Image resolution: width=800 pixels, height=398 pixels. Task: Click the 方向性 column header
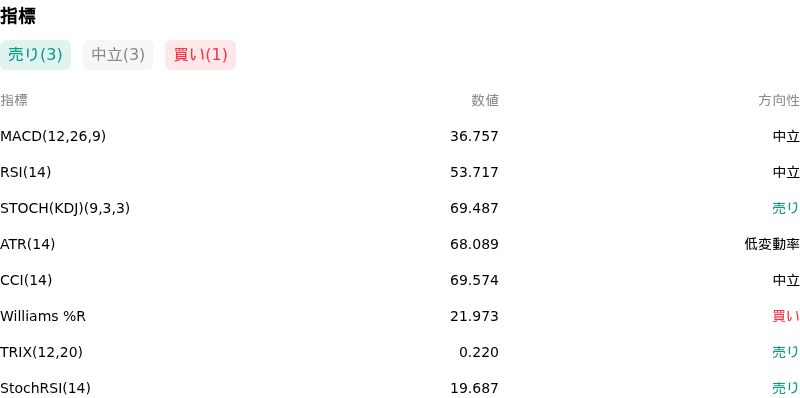coord(779,101)
